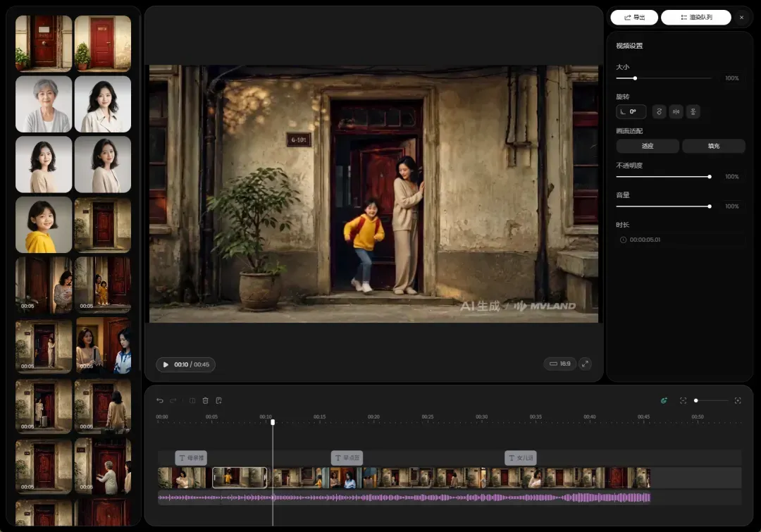Viewport: 761px width, 532px height.
Task: Select the gray-haired woman portrait thumbnail
Action: coord(44,104)
